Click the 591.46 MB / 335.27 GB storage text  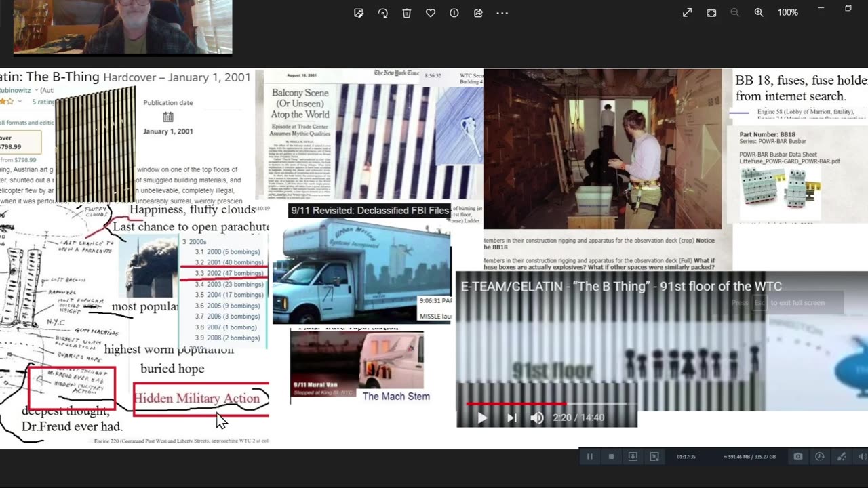click(749, 457)
